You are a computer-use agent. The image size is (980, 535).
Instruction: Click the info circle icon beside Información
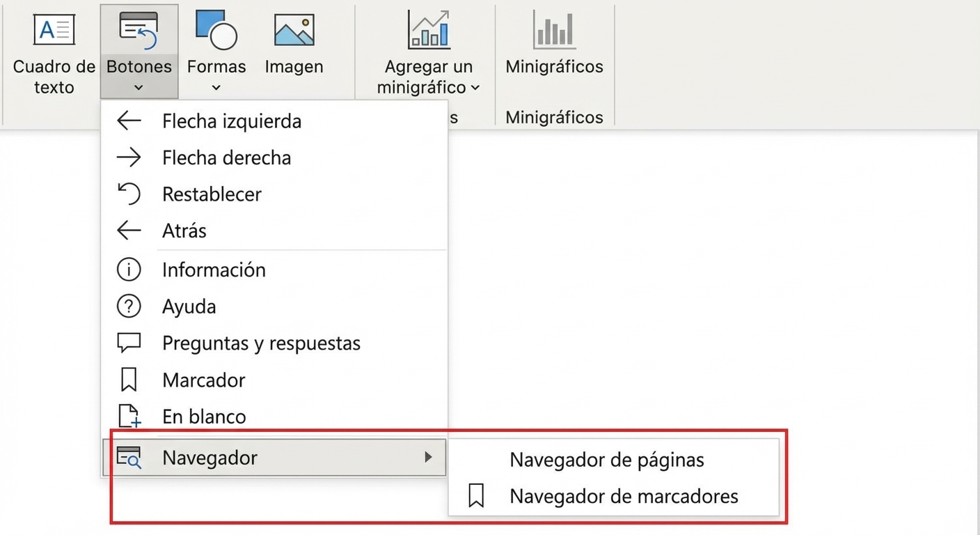click(129, 270)
